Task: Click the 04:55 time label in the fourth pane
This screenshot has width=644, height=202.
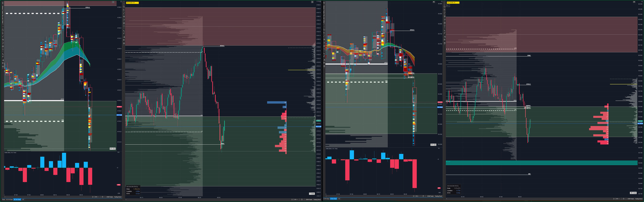Action: pos(482,197)
